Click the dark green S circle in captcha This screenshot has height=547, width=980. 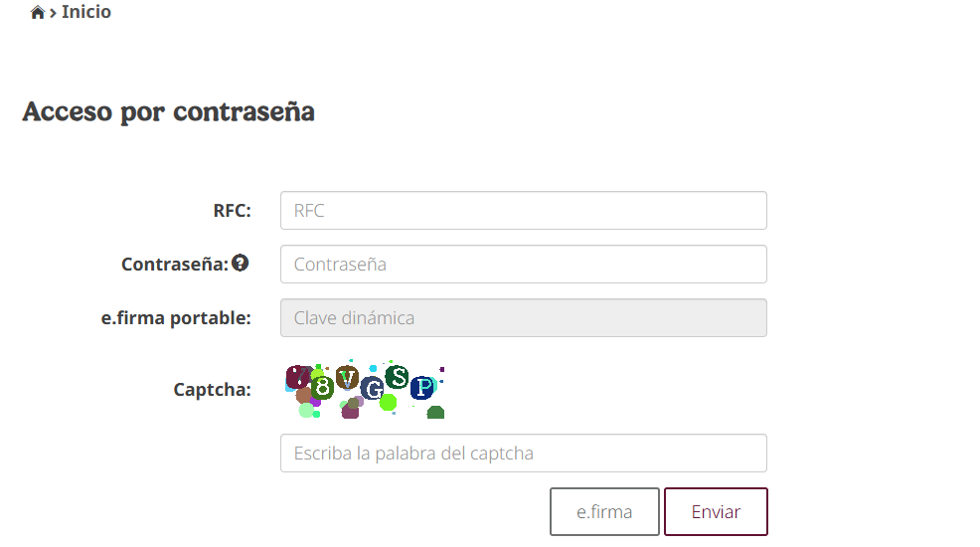point(397,377)
